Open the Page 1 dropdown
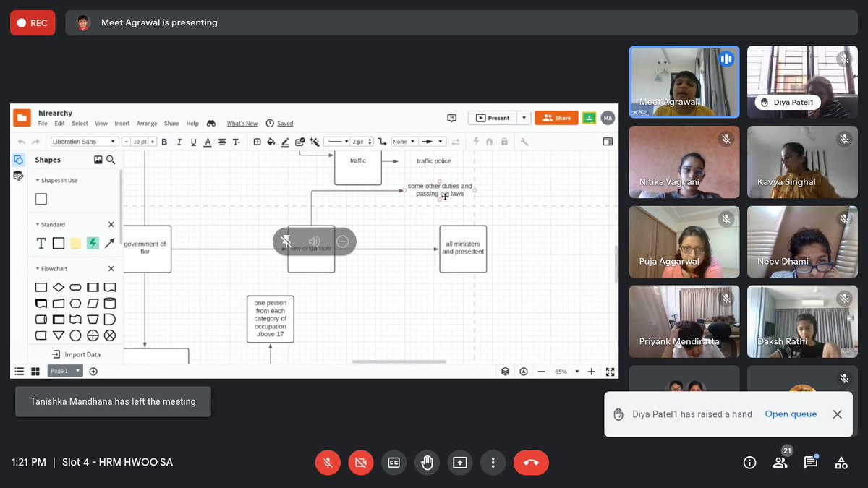The image size is (868, 488). (x=65, y=371)
